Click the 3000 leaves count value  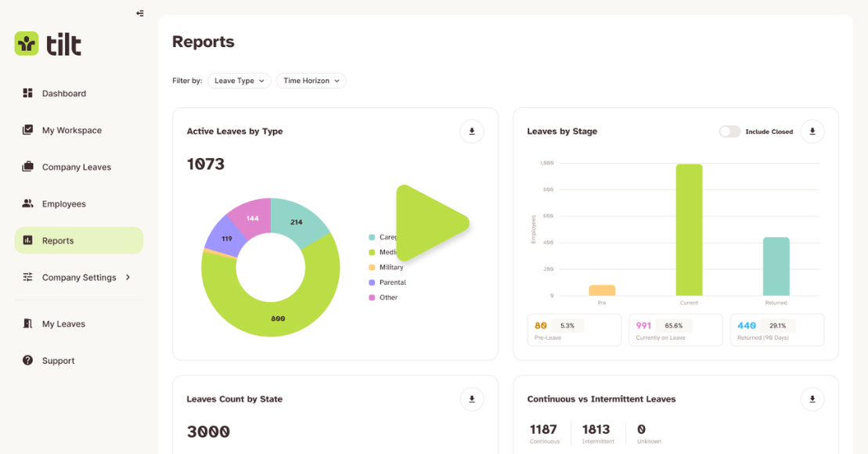click(x=208, y=431)
